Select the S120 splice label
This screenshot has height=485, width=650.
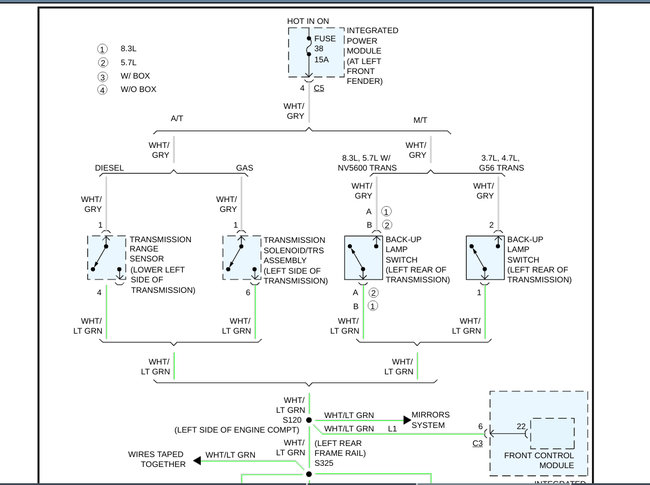[x=292, y=420]
